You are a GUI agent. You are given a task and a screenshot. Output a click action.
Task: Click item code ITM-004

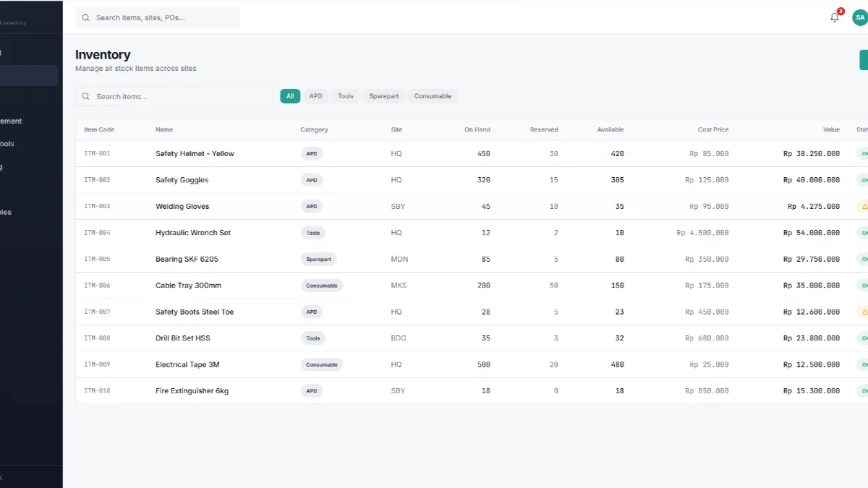click(97, 233)
